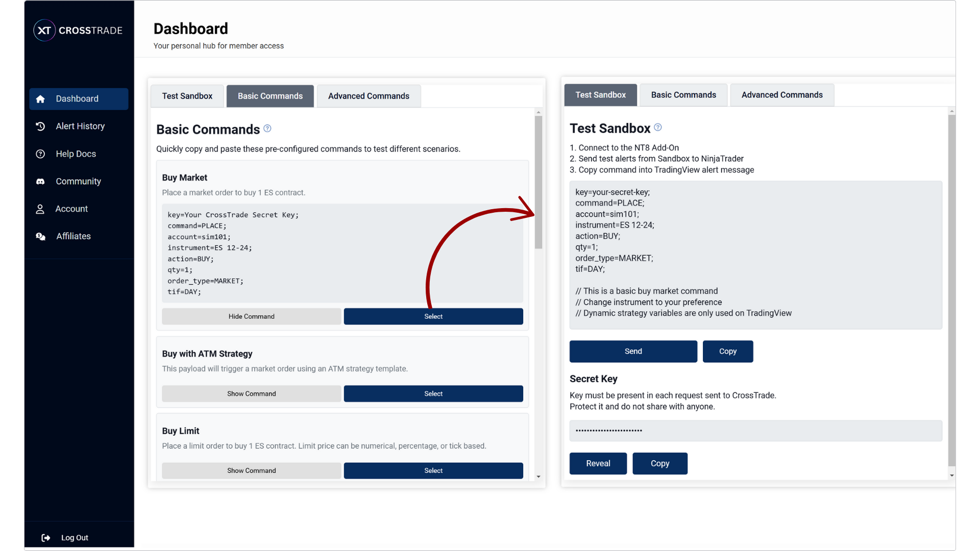Screen dimensions: 980x551
Task: Open left panel Advanced Commands tab
Action: coord(369,96)
